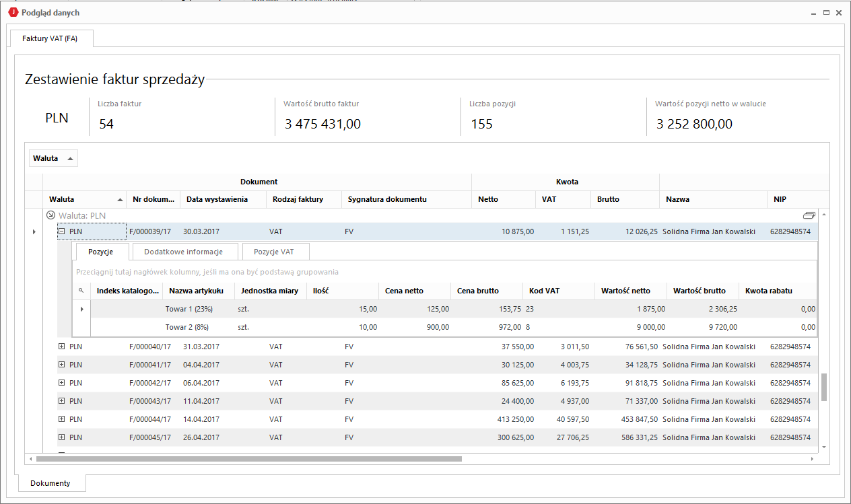Click the VAT column header under Kwota
The image size is (851, 504).
(x=564, y=199)
